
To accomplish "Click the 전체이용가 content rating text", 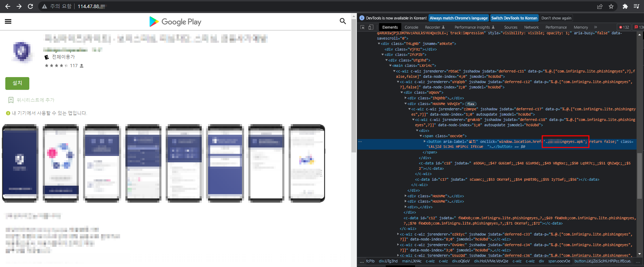I will click(63, 57).
